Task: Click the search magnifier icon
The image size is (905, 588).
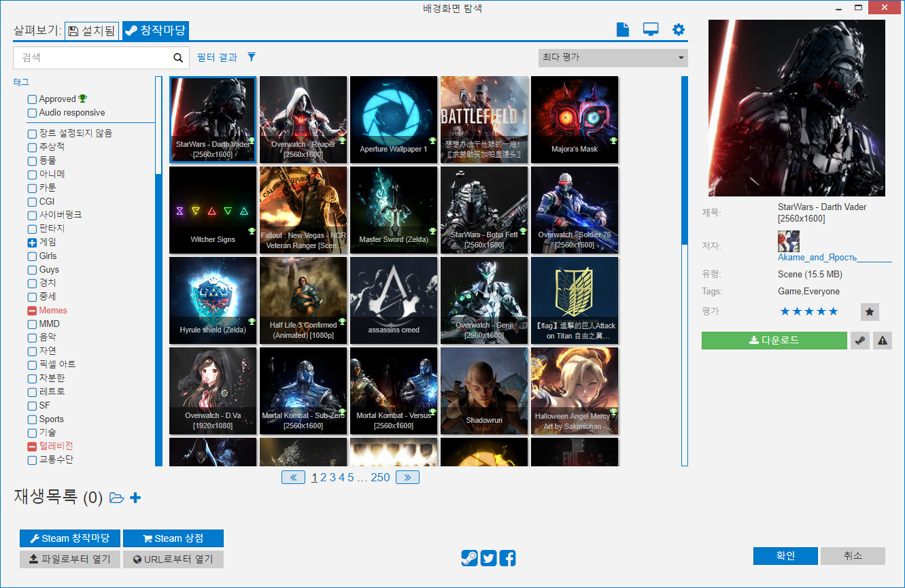Action: tap(178, 58)
